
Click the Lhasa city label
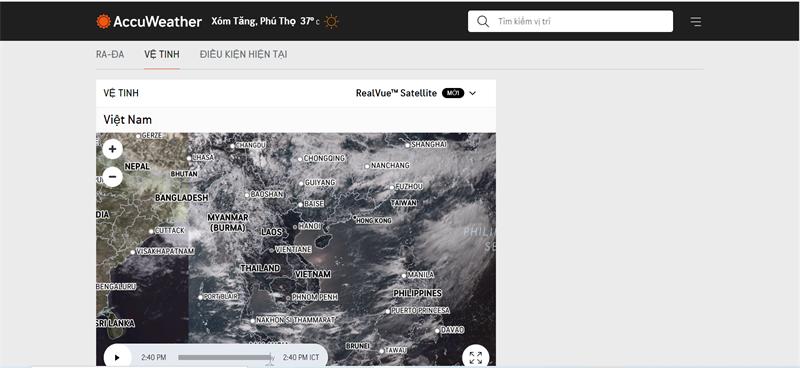click(x=204, y=158)
